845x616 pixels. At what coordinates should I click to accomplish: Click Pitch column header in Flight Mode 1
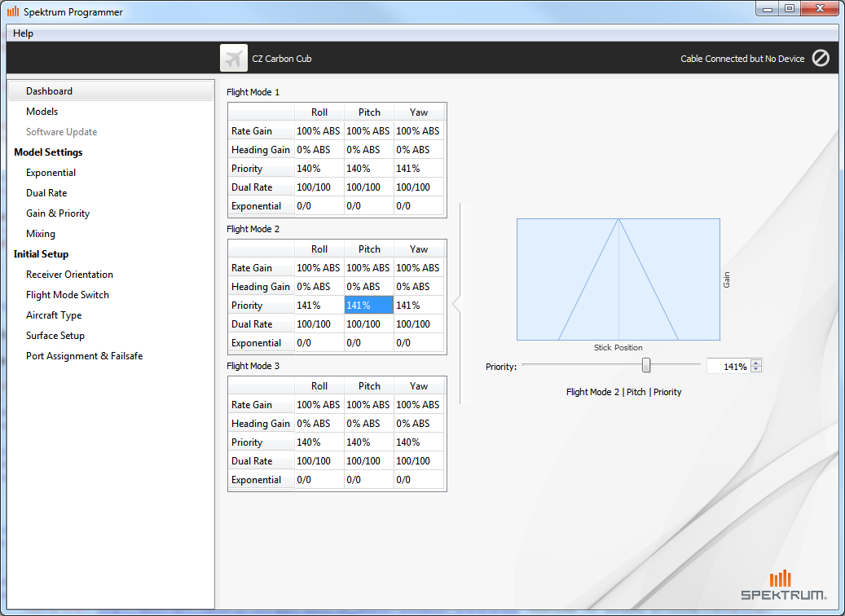coord(369,112)
